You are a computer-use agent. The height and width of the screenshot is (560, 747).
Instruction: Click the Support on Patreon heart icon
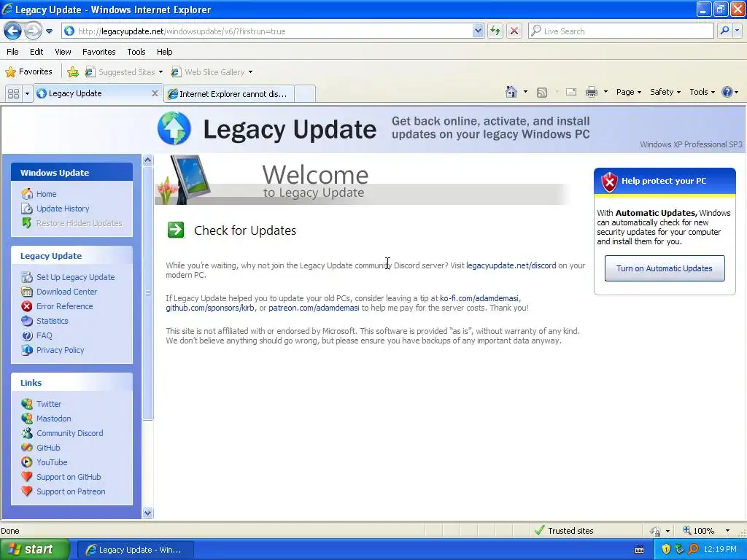point(27,491)
